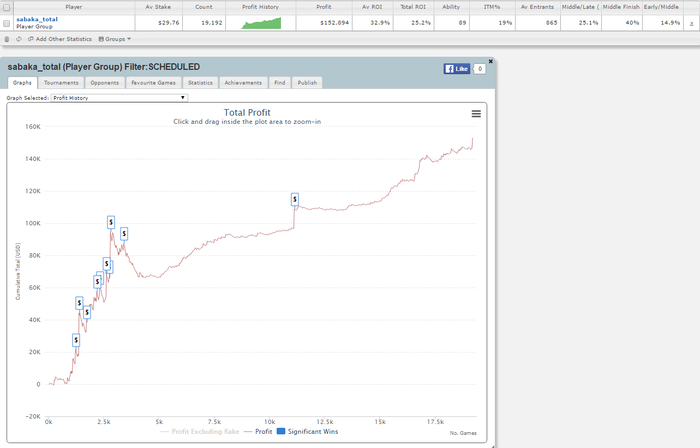Screen dimensions: 700x448
Task: Open the Find tab
Action: (x=280, y=83)
